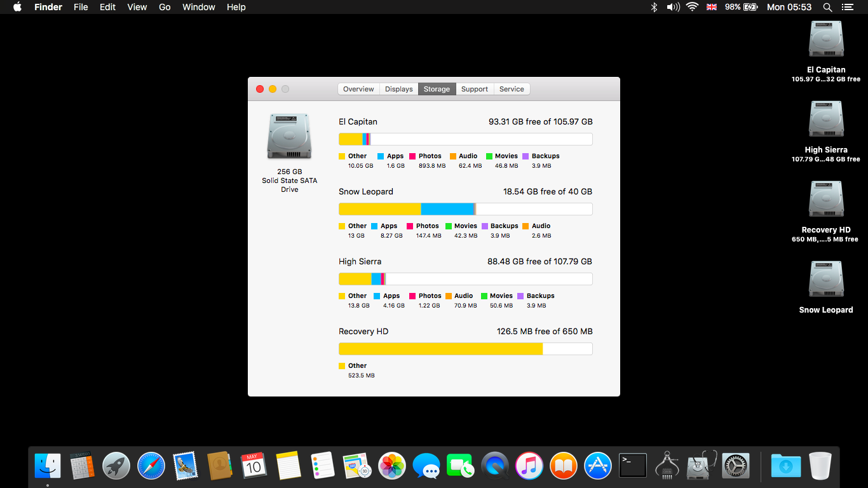This screenshot has width=868, height=488.
Task: Open Bluetooth status menu
Action: (654, 7)
